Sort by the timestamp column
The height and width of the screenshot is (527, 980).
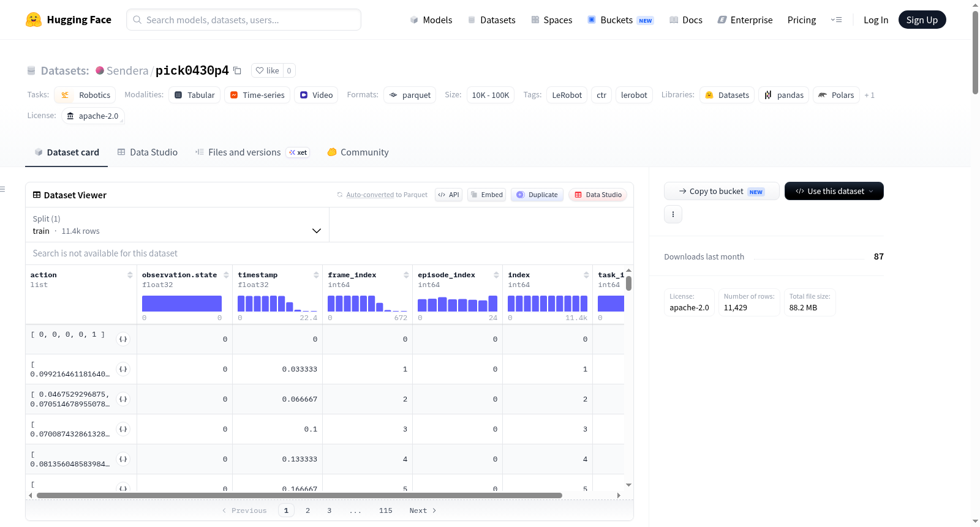click(316, 275)
